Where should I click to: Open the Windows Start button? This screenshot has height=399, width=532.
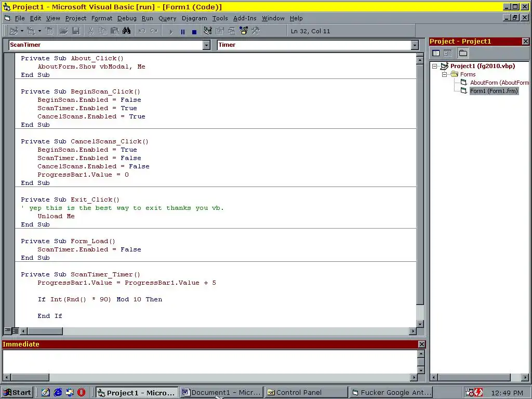(x=17, y=393)
